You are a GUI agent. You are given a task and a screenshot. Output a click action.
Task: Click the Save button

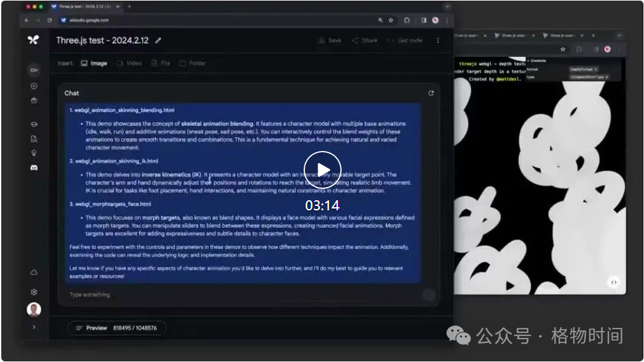tap(330, 40)
